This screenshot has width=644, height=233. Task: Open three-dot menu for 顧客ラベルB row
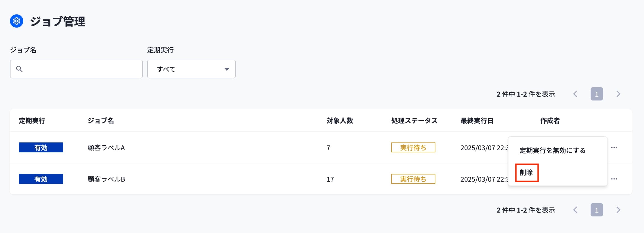(614, 179)
